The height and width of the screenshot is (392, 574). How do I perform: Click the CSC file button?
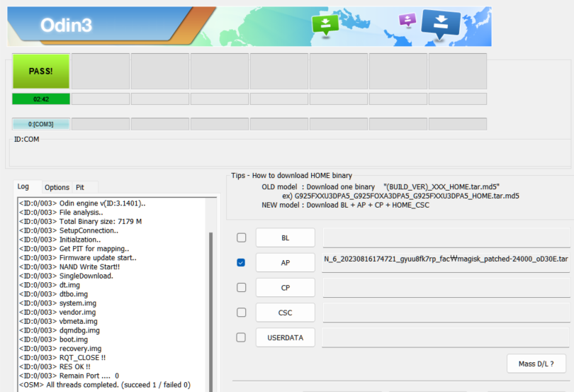point(285,313)
